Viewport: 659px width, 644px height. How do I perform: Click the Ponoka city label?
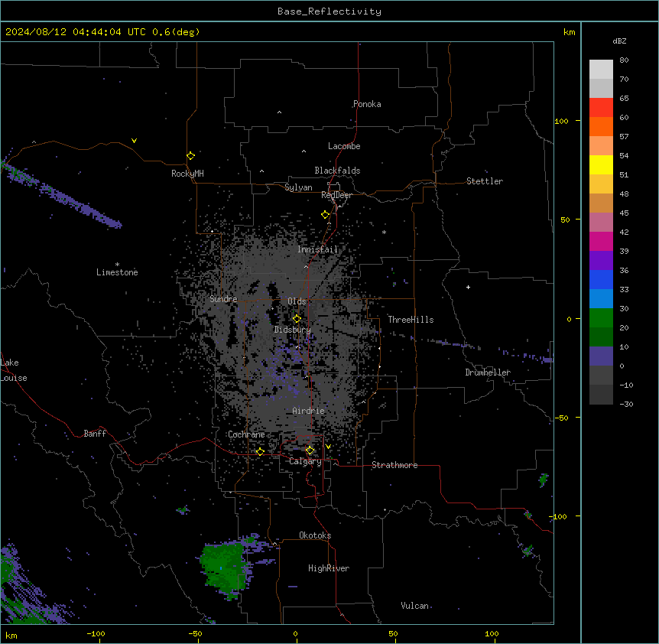[367, 104]
